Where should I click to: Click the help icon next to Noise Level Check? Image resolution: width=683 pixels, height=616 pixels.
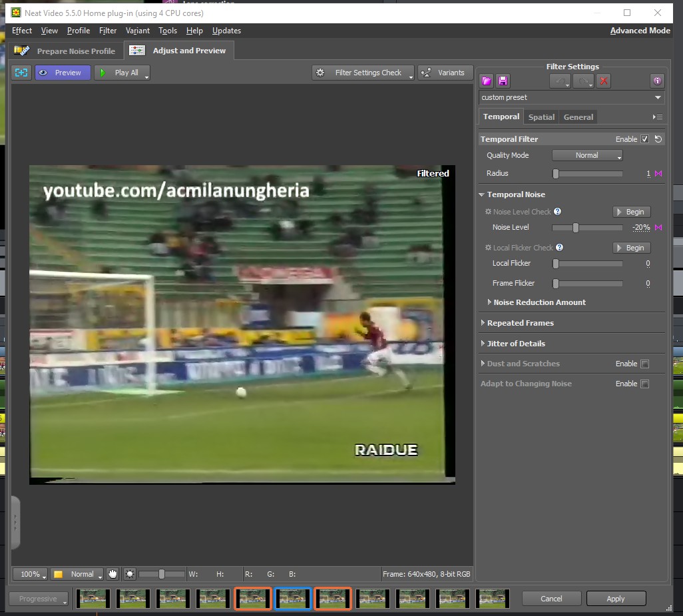click(558, 212)
